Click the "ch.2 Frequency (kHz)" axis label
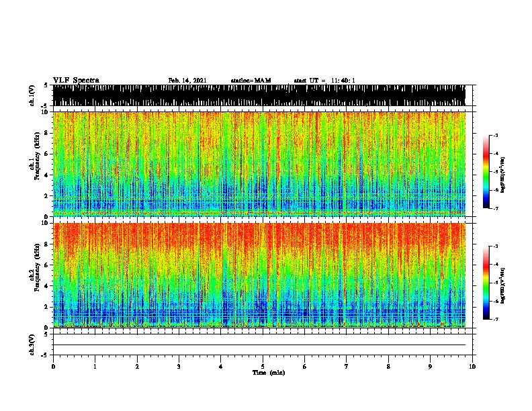532x411 pixels. 34,267
